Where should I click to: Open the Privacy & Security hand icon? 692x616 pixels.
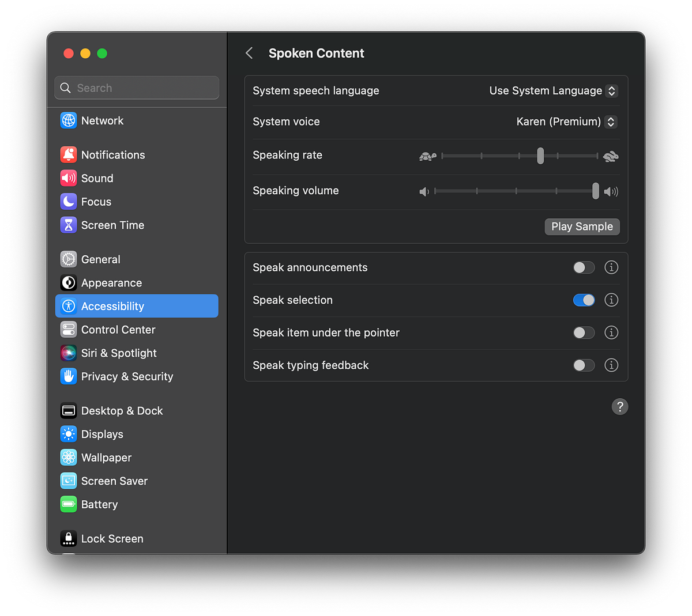coord(69,376)
